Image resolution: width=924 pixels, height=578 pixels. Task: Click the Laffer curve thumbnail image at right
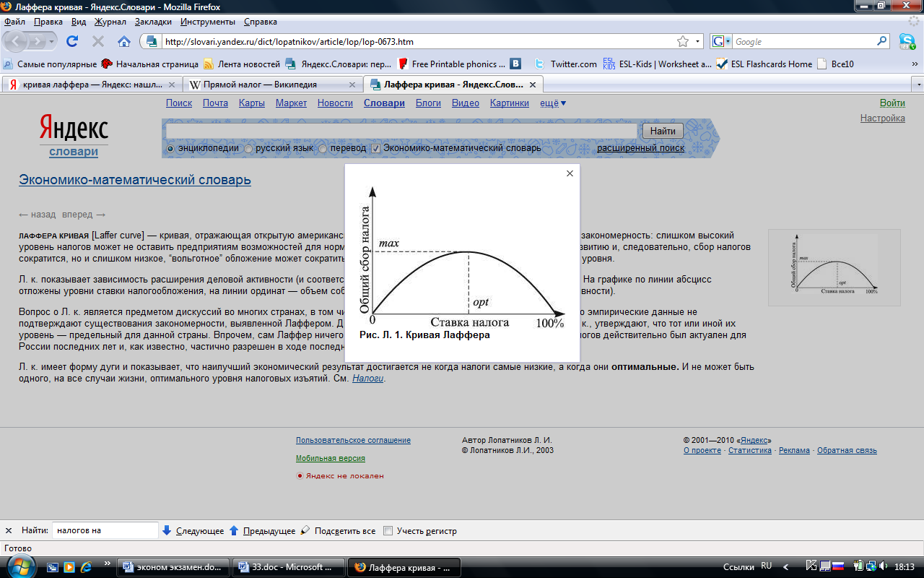click(x=834, y=267)
